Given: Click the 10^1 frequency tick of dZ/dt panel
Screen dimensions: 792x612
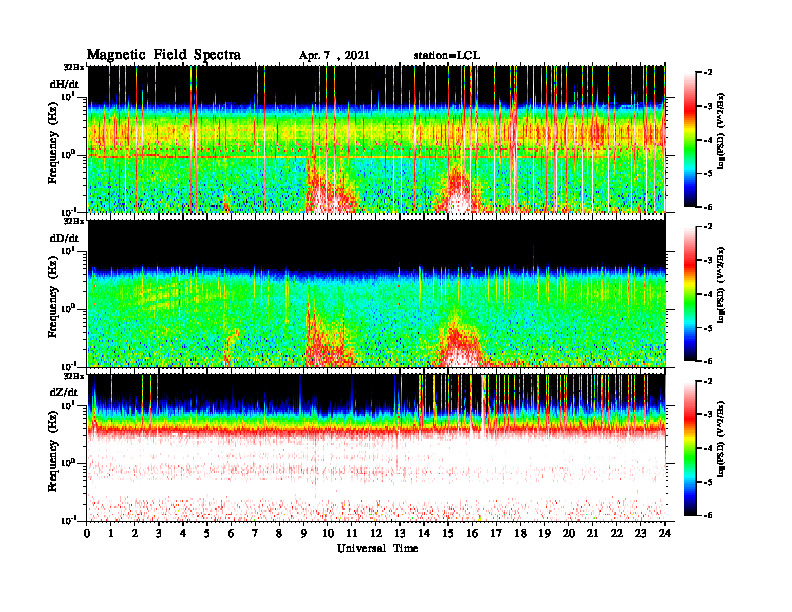Looking at the screenshot, I should 68,404.
